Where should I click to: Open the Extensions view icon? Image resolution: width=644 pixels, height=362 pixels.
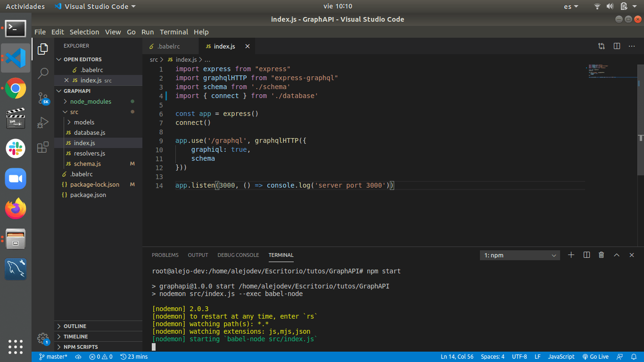click(x=43, y=147)
